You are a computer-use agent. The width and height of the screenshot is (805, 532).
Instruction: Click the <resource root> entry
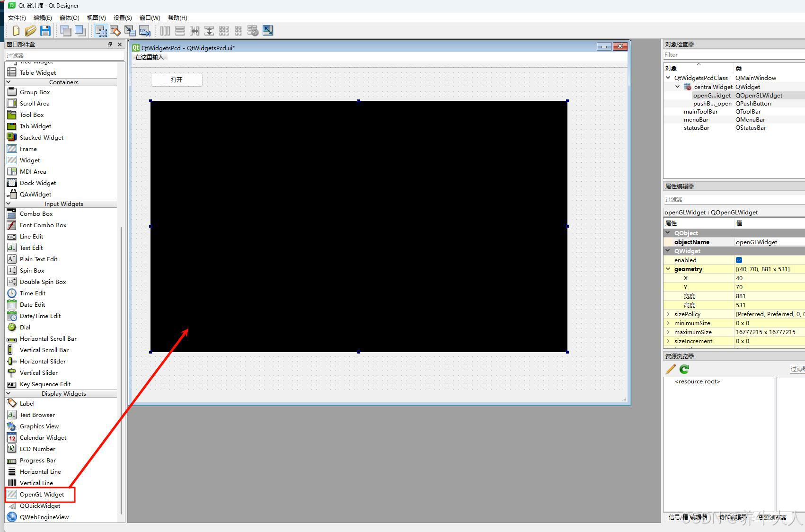pyautogui.click(x=697, y=381)
